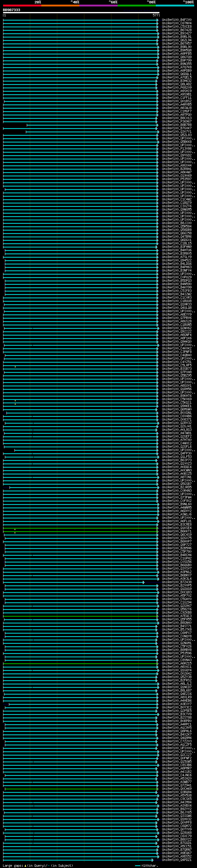197x868 pixels.
Task: Click label UniRef100_Q8GTQ9
Action: (x=176, y=57)
